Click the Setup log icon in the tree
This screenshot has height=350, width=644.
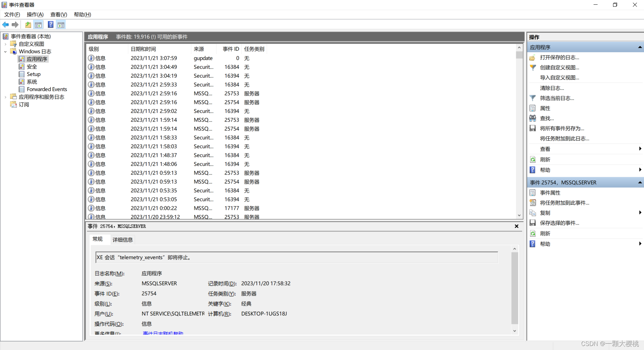(x=22, y=74)
